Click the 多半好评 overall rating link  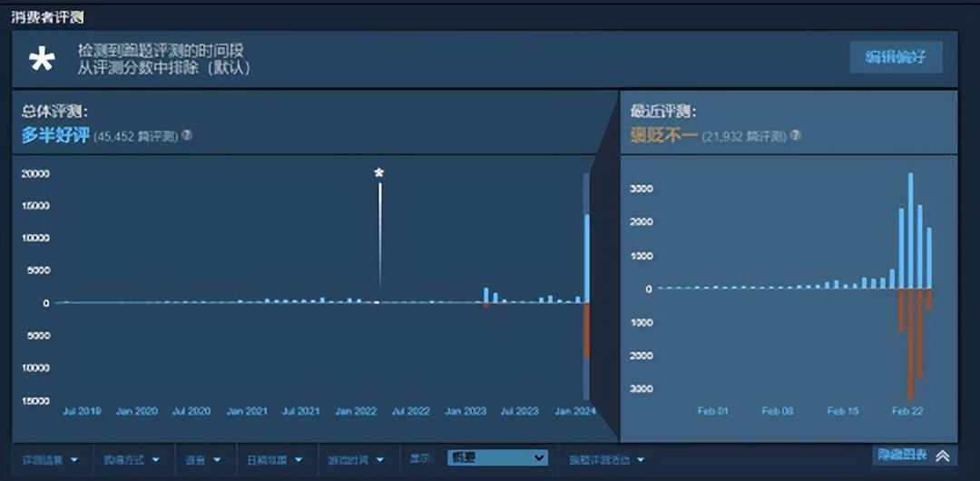click(x=55, y=135)
